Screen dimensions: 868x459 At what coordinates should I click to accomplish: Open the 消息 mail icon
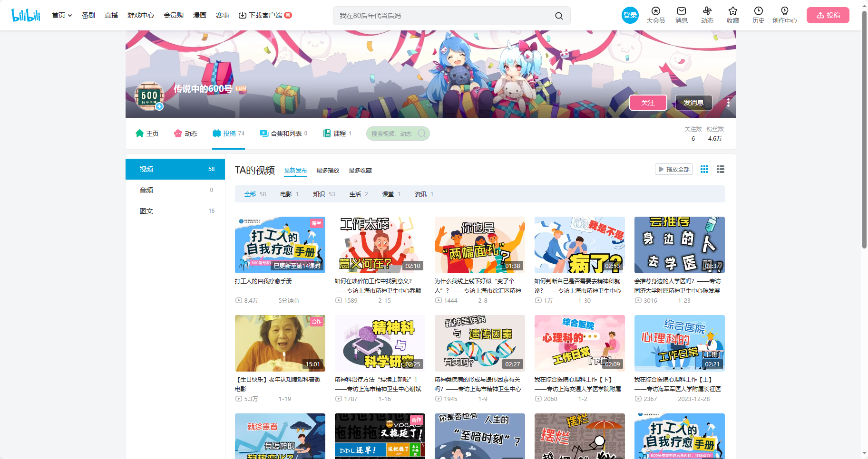(x=681, y=15)
